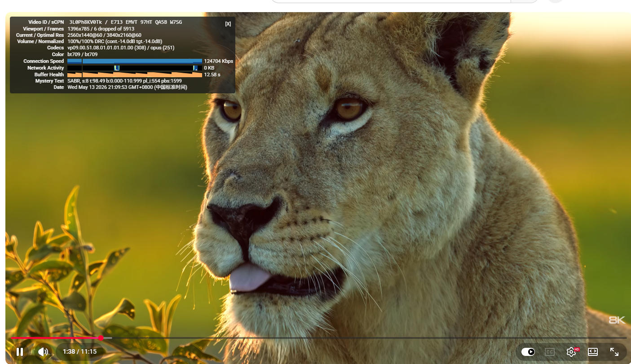Open the player settings gear

571,352
